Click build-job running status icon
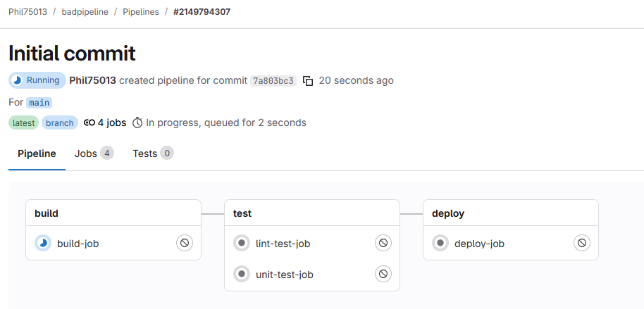This screenshot has width=644, height=309. tap(43, 243)
